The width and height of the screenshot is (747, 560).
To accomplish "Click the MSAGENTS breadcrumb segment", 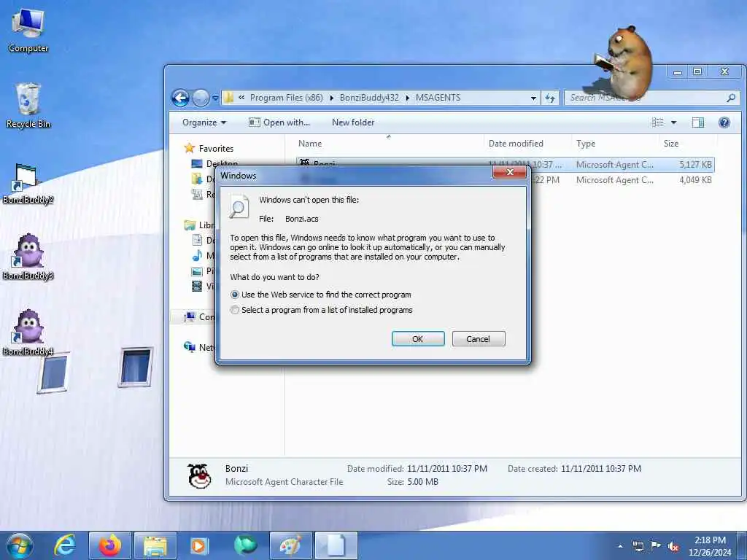I will tap(438, 98).
